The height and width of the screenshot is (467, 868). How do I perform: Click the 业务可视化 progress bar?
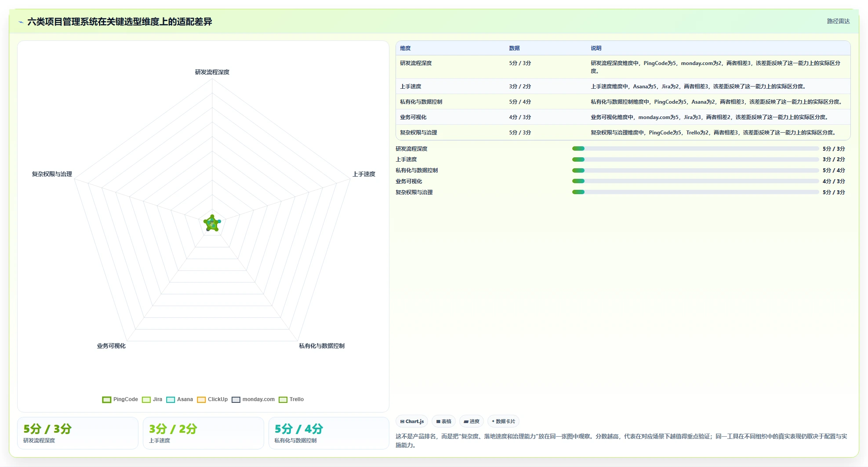[x=695, y=181]
